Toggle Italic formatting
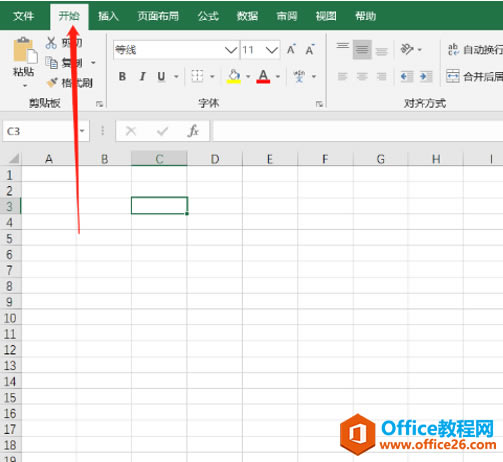503x462 pixels. [x=142, y=77]
